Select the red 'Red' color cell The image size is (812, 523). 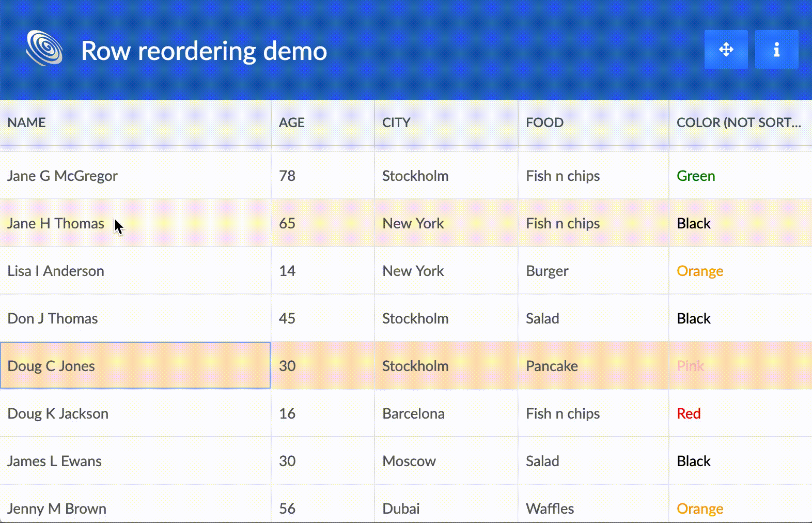[689, 413]
